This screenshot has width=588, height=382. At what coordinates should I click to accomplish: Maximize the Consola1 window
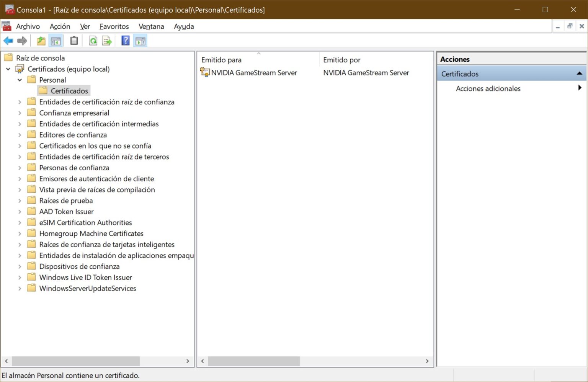545,10
